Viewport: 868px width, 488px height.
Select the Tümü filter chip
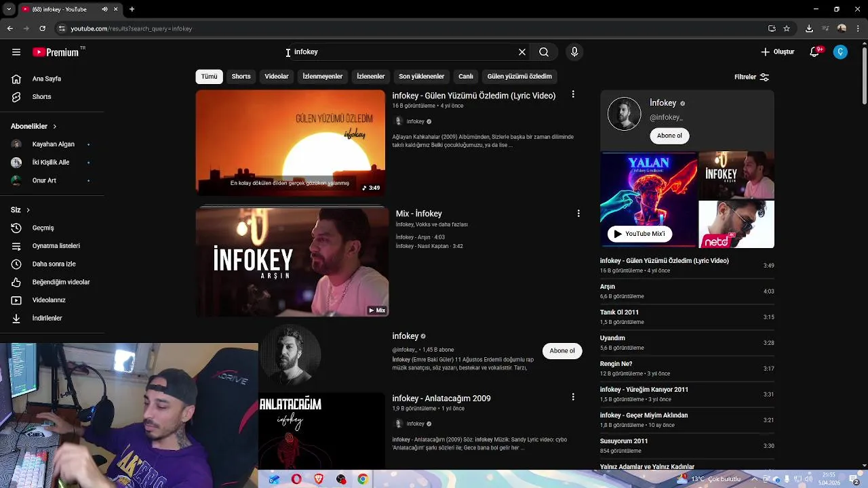pos(209,77)
